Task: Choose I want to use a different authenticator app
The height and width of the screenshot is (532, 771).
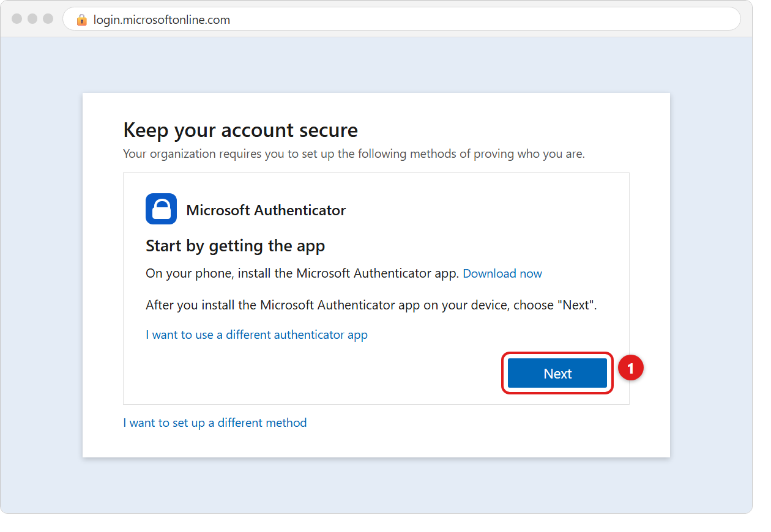Action: pyautogui.click(x=256, y=334)
